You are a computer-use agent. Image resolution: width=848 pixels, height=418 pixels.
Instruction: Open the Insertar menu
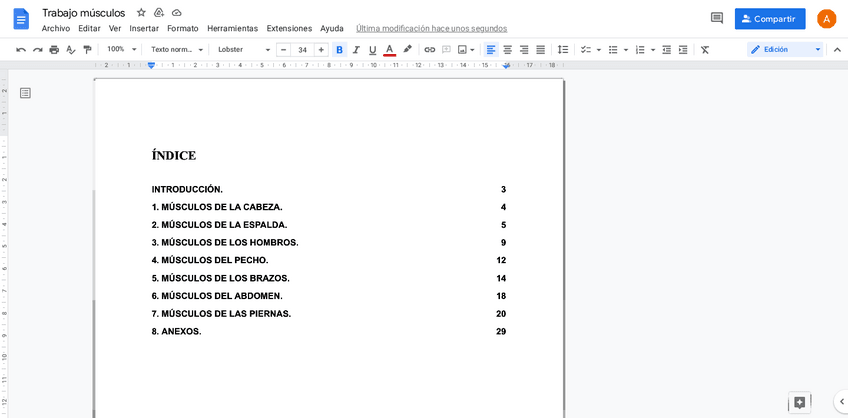[144, 28]
